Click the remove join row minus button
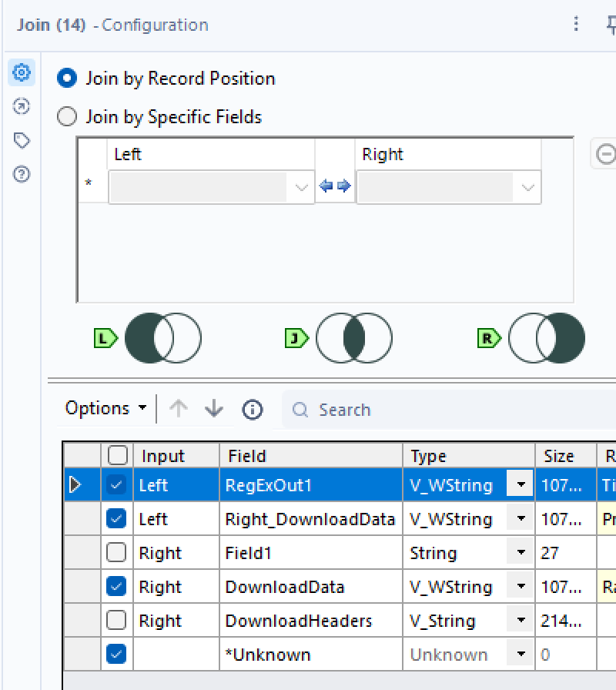Image resolution: width=616 pixels, height=690 pixels. (x=605, y=154)
